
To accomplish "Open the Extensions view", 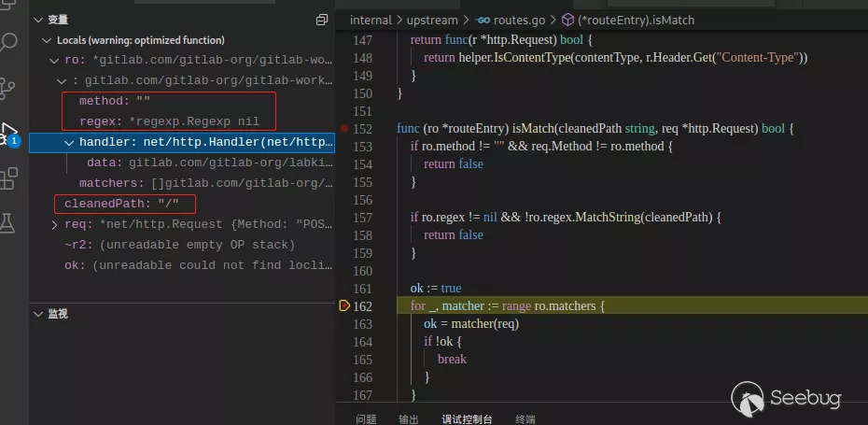I will [8, 178].
